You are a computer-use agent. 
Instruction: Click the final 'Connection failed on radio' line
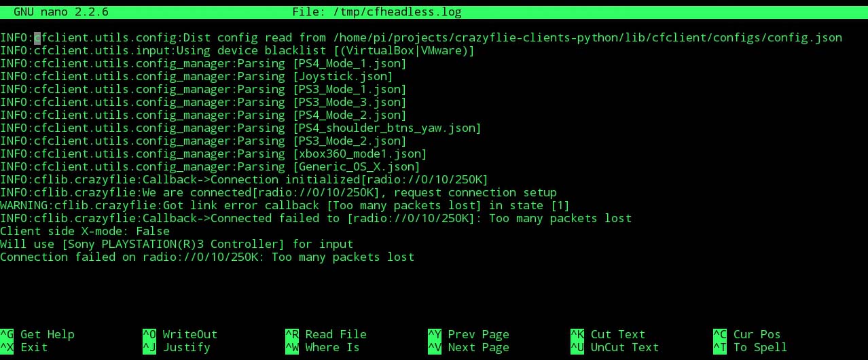point(206,257)
